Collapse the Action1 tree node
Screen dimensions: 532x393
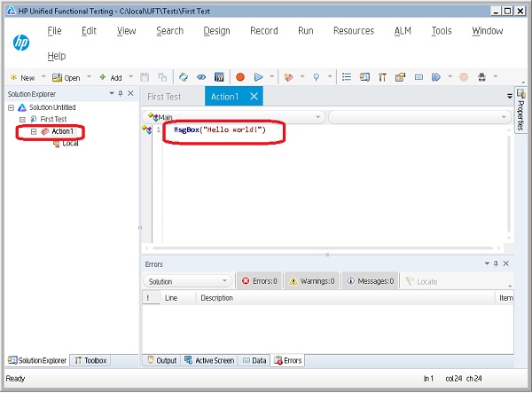[x=34, y=131]
